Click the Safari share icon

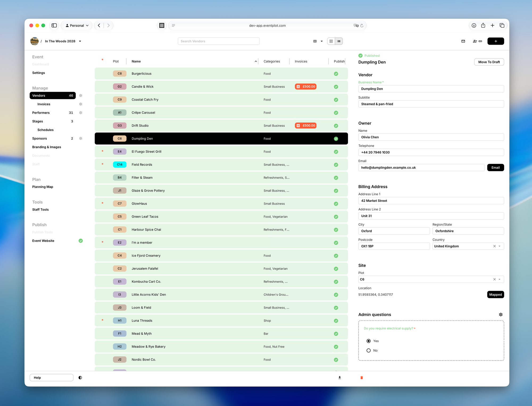click(x=483, y=26)
